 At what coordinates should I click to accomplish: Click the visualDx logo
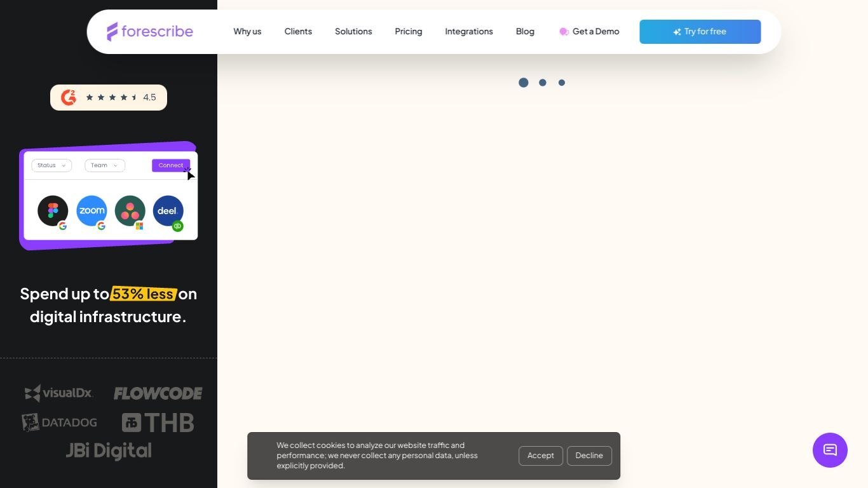(59, 393)
